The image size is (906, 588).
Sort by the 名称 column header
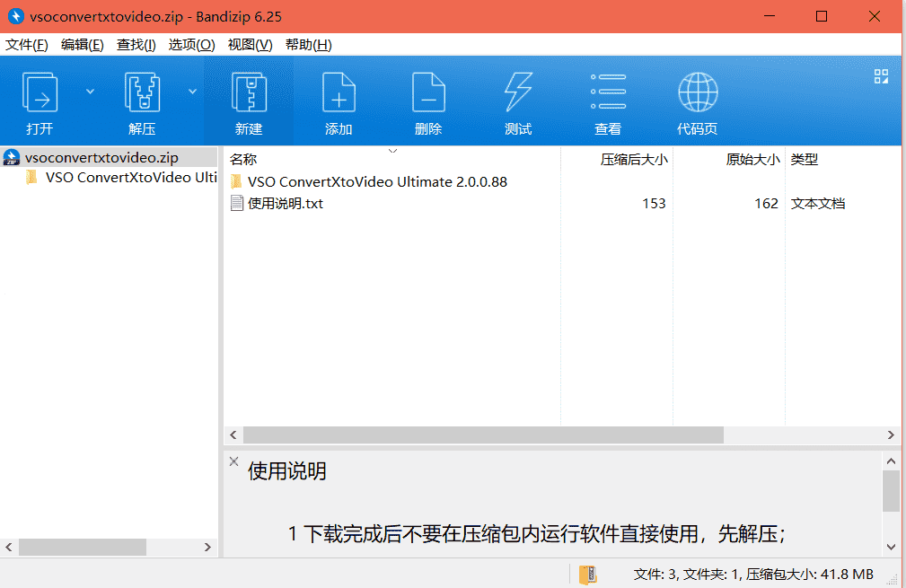(243, 160)
